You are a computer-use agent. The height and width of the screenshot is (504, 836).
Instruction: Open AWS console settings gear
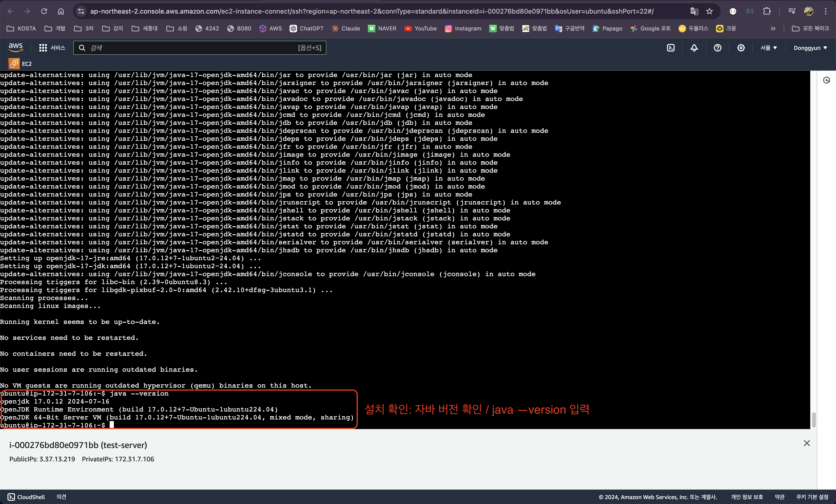(x=741, y=48)
